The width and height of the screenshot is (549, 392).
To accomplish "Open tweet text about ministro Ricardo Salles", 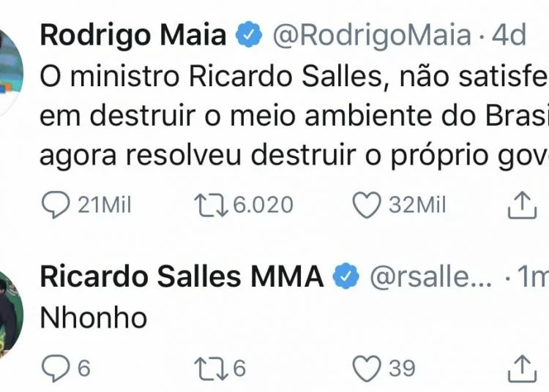I will click(294, 116).
